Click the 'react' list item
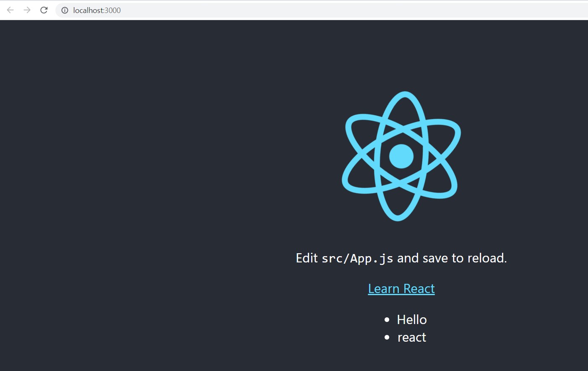Image resolution: width=588 pixels, height=371 pixels. (x=411, y=337)
